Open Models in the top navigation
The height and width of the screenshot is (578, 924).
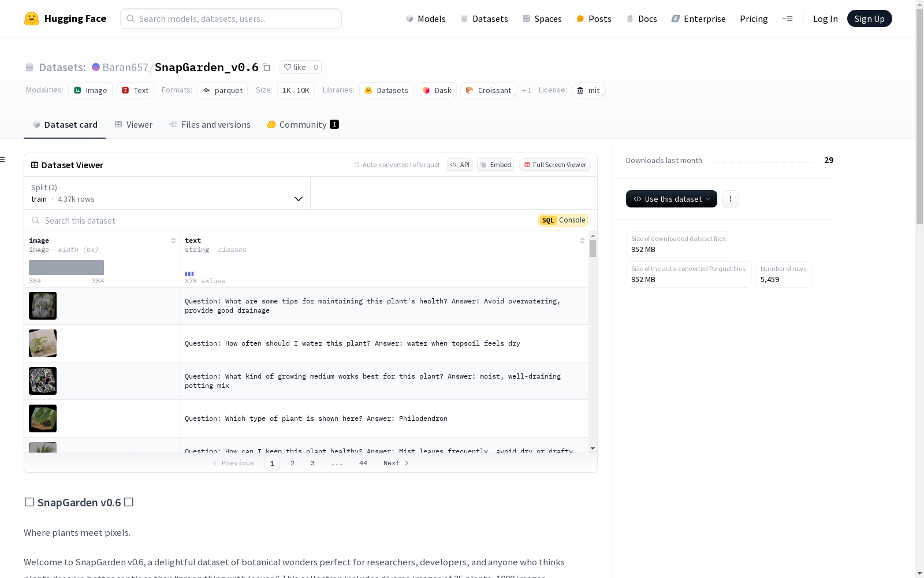(426, 18)
